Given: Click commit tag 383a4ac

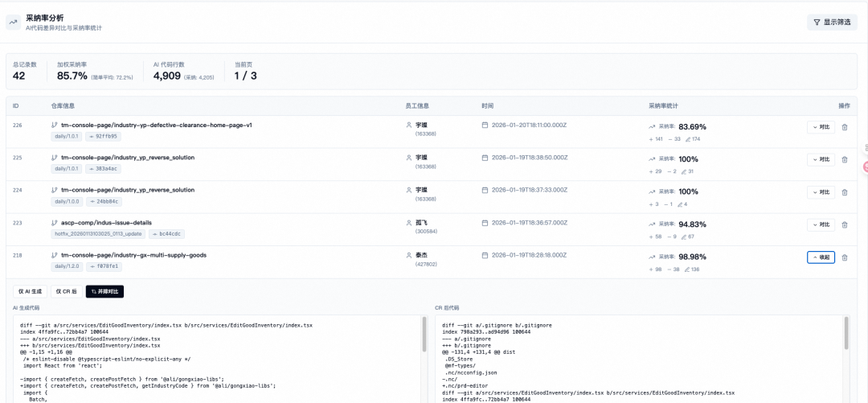Looking at the screenshot, I should coord(104,168).
